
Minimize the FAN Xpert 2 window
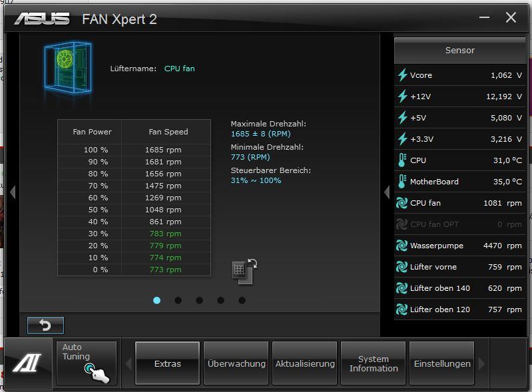coord(484,17)
